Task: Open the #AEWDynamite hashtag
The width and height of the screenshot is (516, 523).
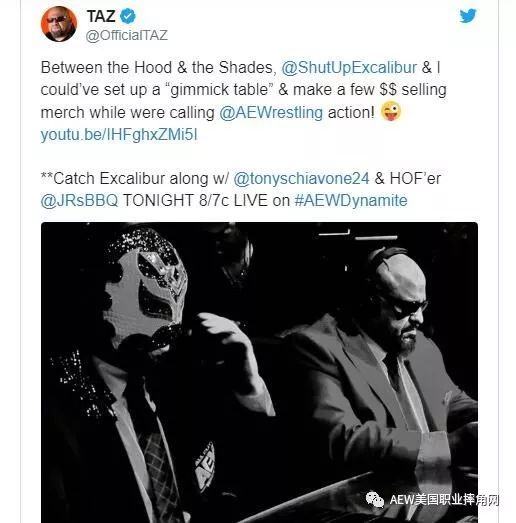Action: [351, 200]
